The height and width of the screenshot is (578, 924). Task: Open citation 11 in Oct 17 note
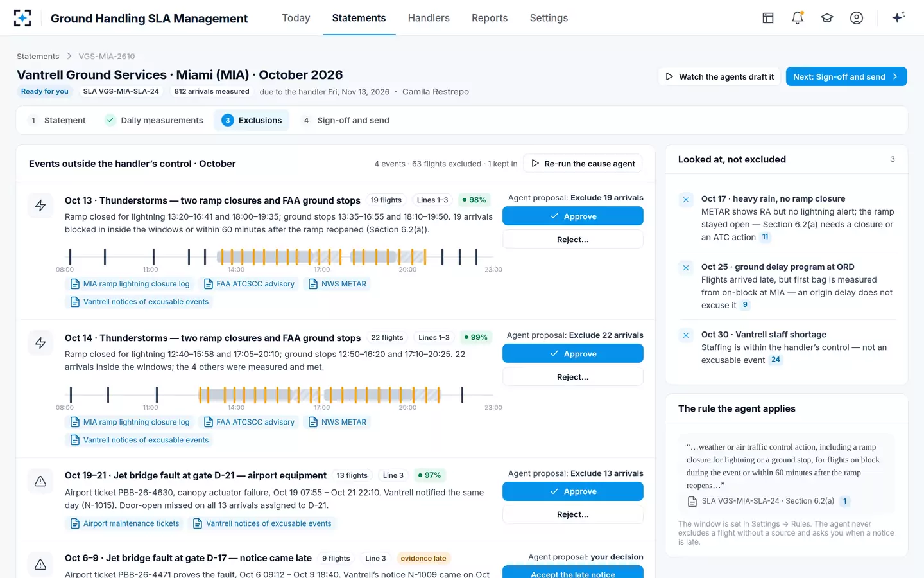pyautogui.click(x=765, y=237)
